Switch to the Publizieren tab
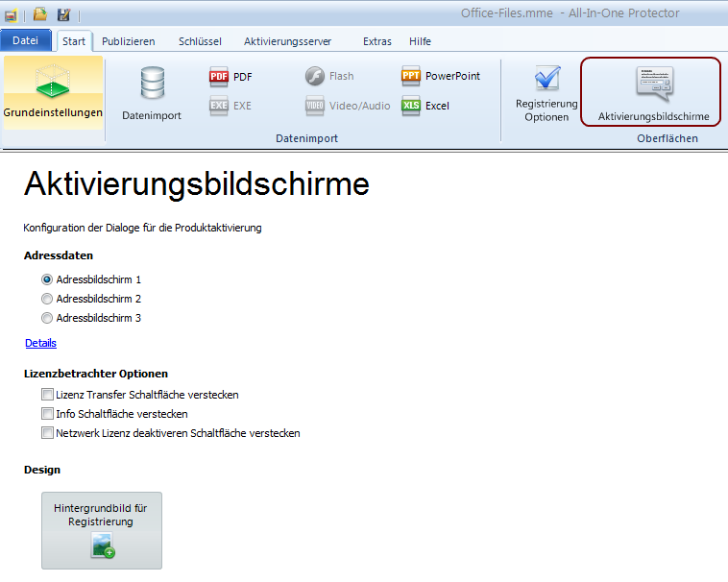This screenshot has width=728, height=582. point(129,41)
